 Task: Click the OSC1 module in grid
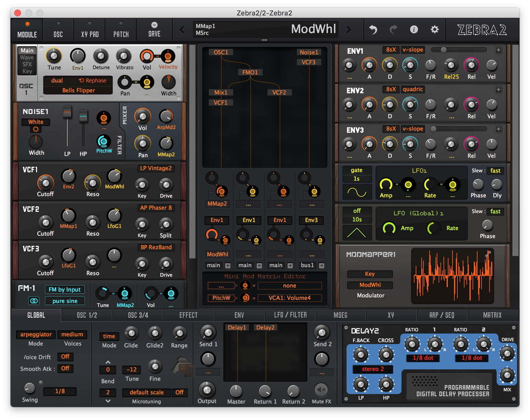tap(221, 52)
